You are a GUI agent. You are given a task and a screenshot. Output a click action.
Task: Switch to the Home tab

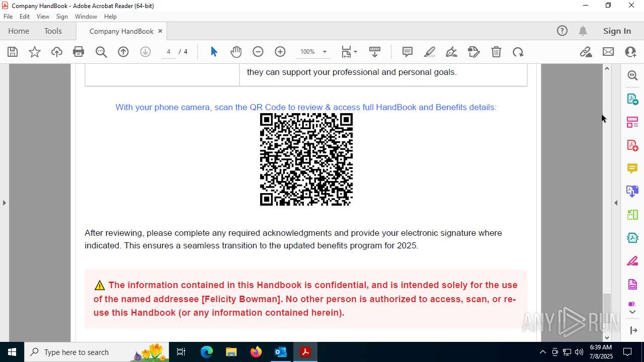(x=19, y=31)
